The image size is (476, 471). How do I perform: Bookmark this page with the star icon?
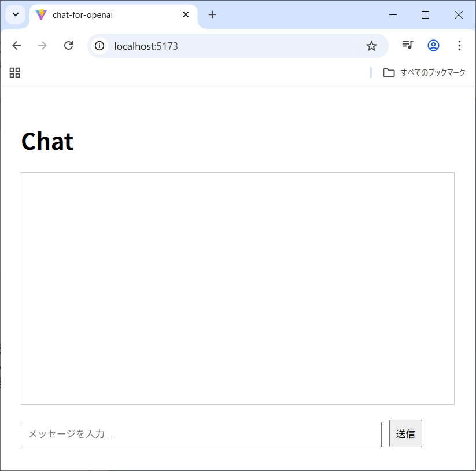coord(371,46)
